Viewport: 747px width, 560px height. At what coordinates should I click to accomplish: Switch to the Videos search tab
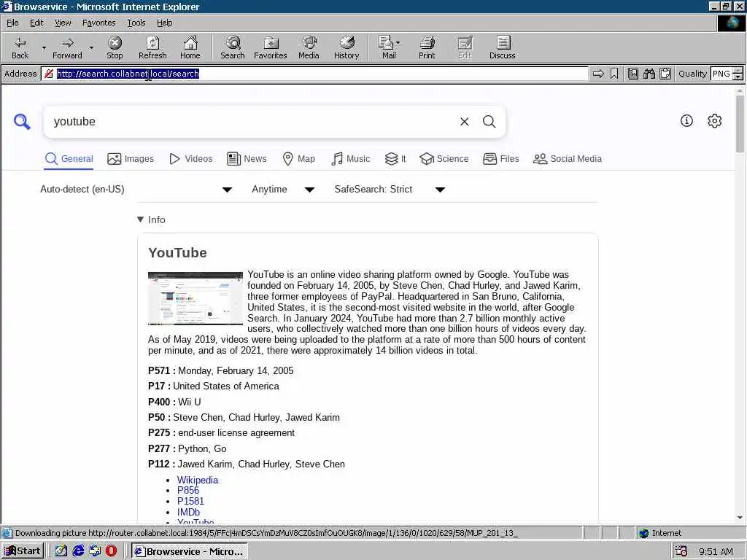[x=191, y=159]
